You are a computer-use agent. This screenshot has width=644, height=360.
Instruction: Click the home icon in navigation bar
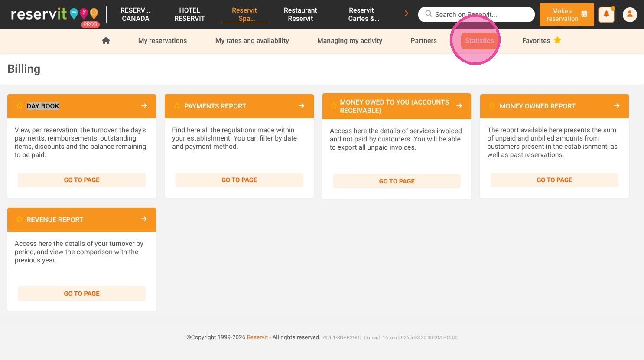106,40
